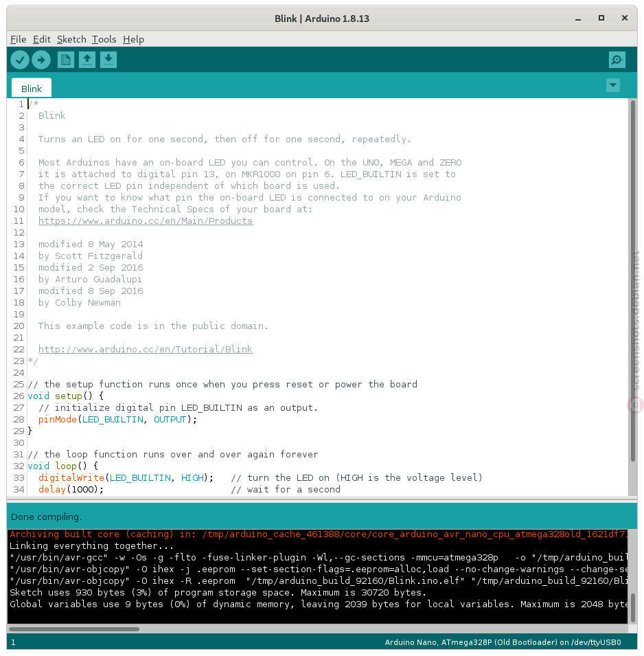Image resolution: width=644 pixels, height=656 pixels.
Task: Click the 'by Colby Newman' comment line
Action: [x=80, y=303]
